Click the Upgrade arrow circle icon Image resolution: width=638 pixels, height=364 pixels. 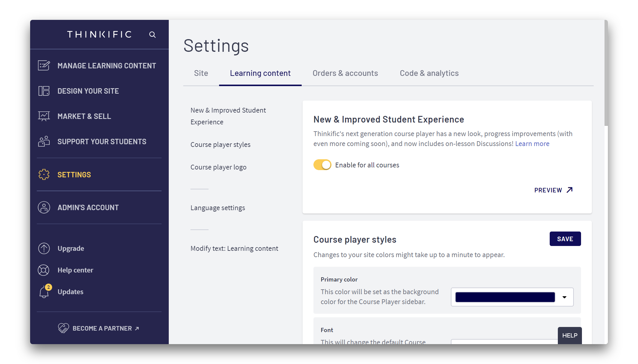click(44, 248)
